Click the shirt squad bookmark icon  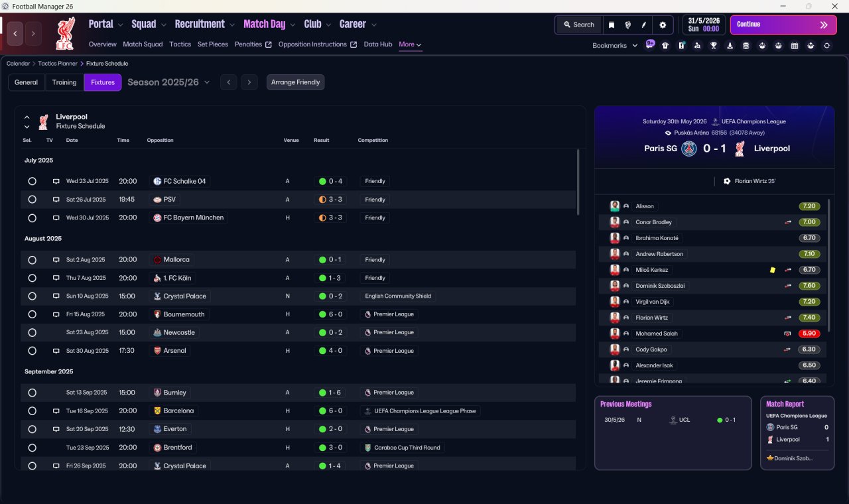coord(665,46)
